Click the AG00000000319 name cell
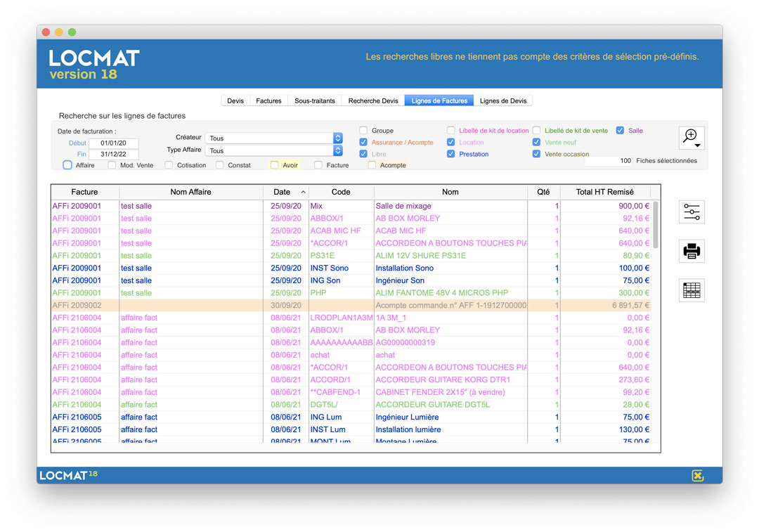 coord(450,343)
